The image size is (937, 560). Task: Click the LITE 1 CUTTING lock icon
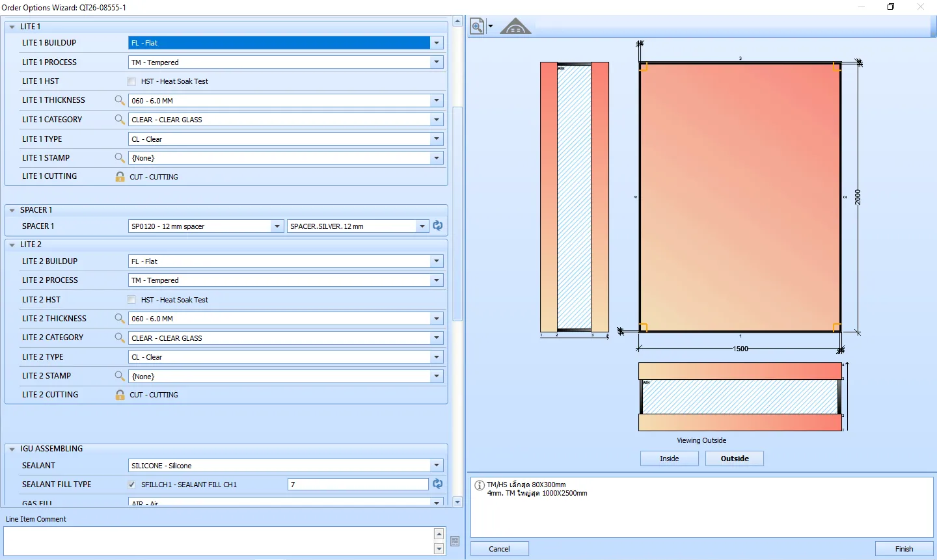(120, 176)
